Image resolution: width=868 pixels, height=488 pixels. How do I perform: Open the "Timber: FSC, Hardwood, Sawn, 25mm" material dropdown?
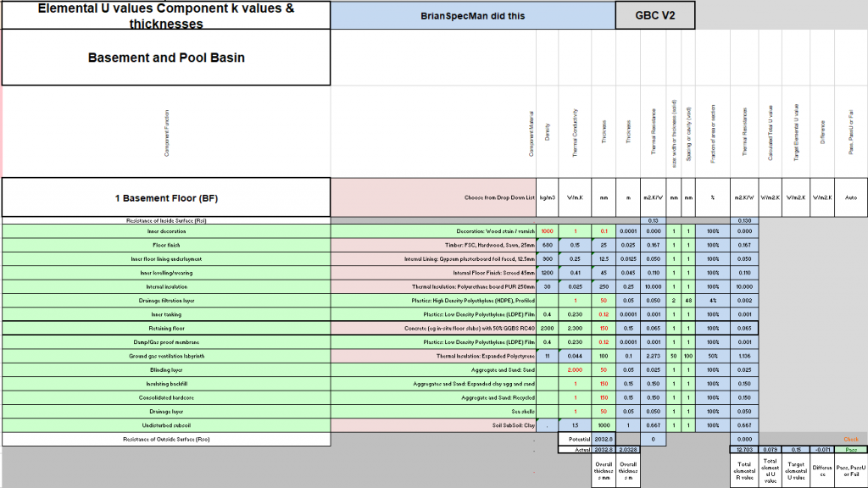click(x=433, y=245)
